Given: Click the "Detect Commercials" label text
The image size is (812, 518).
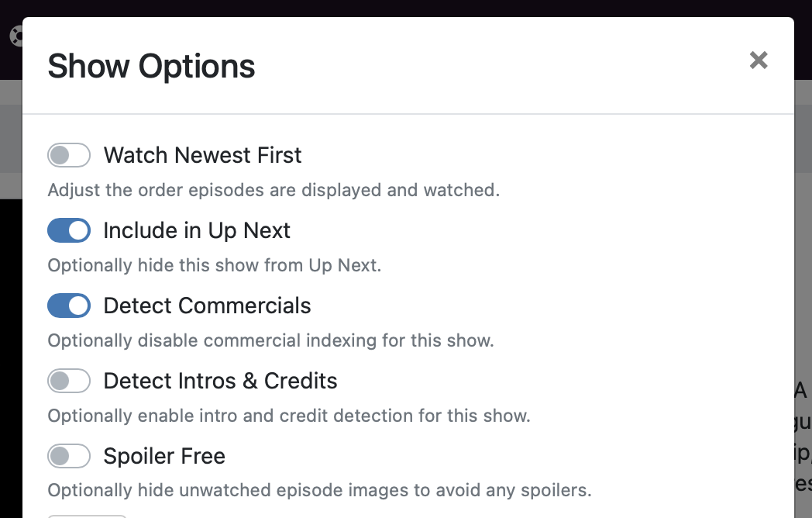Looking at the screenshot, I should [207, 306].
